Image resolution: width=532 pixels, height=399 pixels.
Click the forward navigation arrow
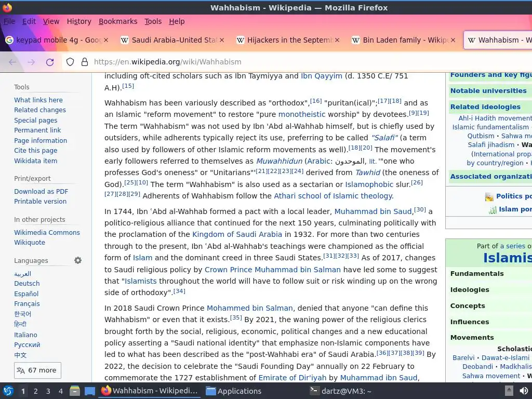coord(31,62)
